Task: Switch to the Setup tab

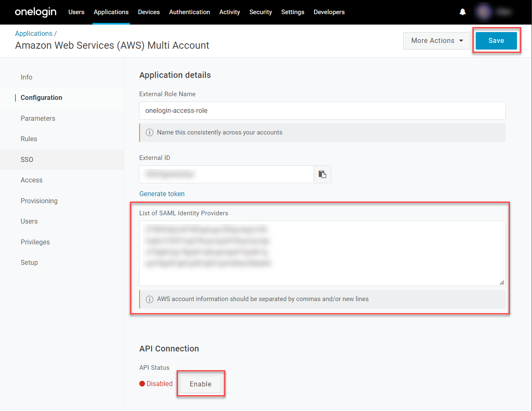Action: pos(62,262)
